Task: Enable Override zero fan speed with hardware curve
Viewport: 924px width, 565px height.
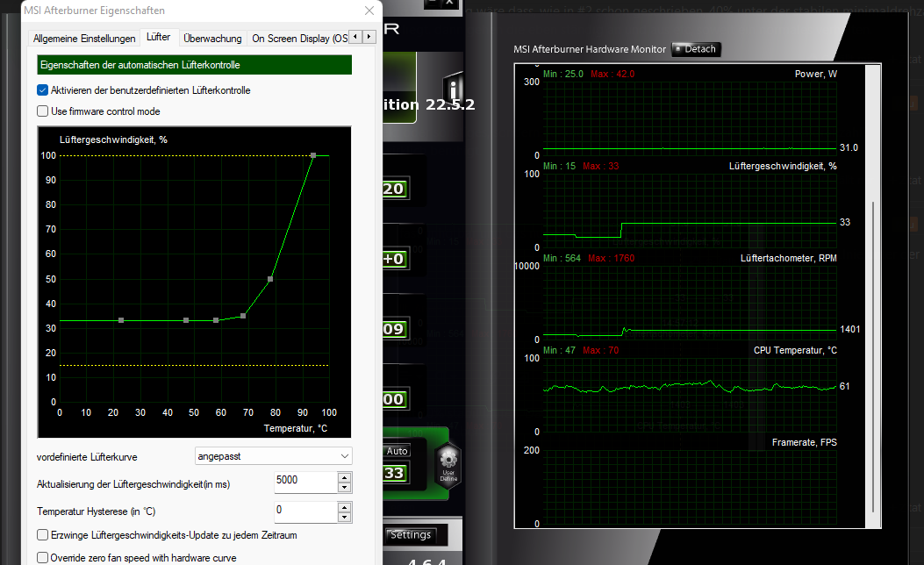Action: point(42,557)
